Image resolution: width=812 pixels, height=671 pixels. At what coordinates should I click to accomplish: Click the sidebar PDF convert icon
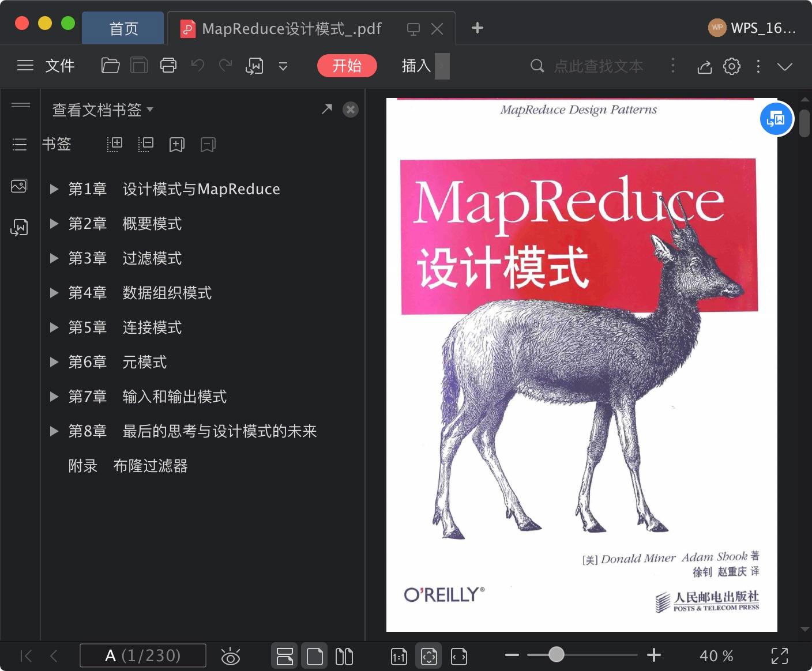pyautogui.click(x=19, y=228)
